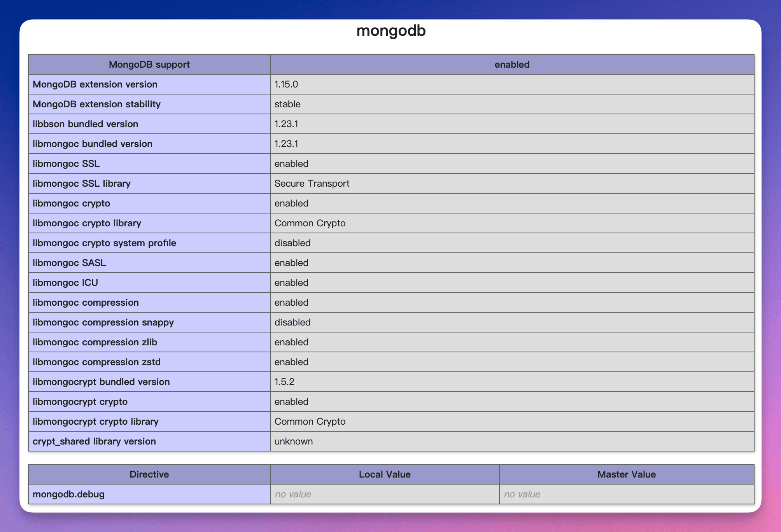Click the mongodb page heading
This screenshot has width=781, height=532.
point(391,31)
